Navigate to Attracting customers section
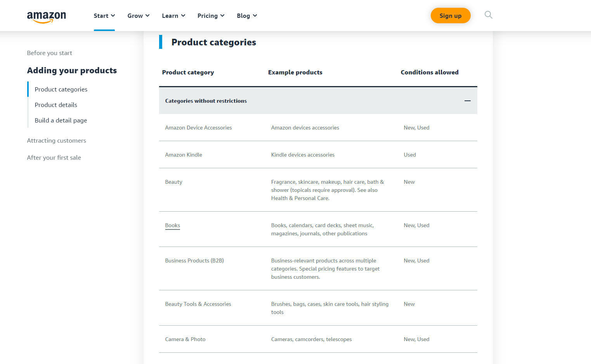The height and width of the screenshot is (364, 591). 57,141
